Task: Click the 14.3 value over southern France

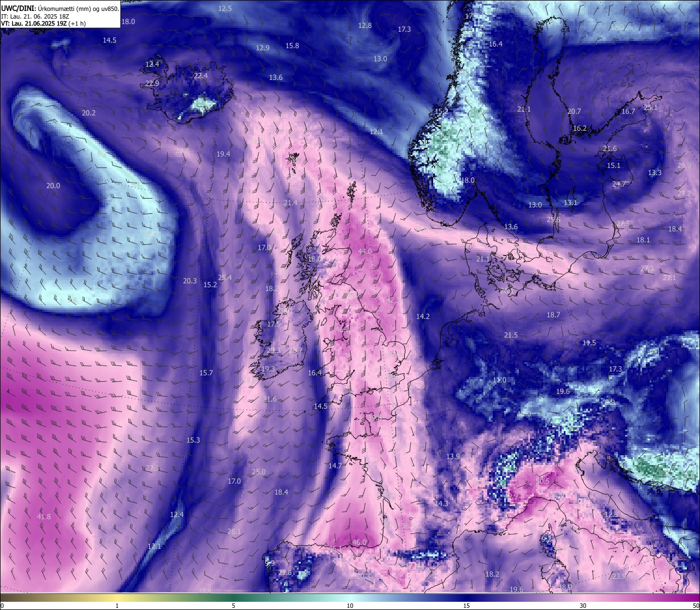Action: click(441, 503)
